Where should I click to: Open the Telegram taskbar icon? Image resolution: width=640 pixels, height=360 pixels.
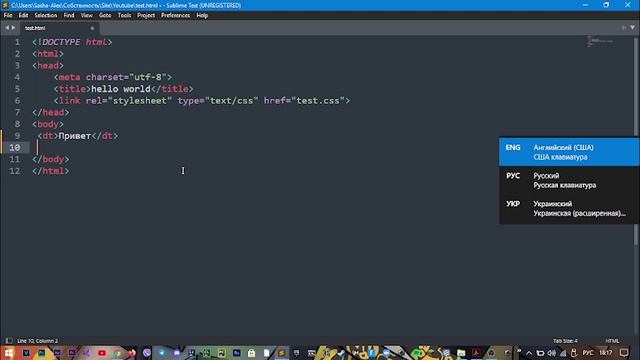[x=162, y=353]
